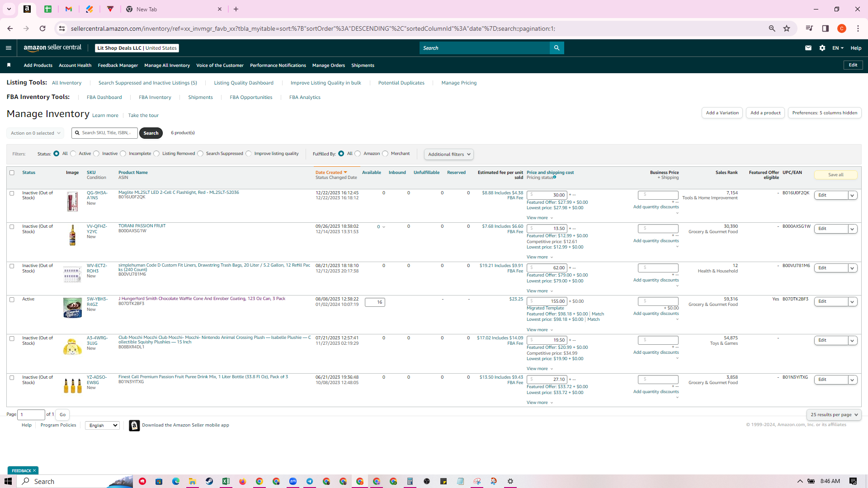Close the FEEDBACK tab with its X
The width and height of the screenshot is (868, 488).
click(x=34, y=470)
